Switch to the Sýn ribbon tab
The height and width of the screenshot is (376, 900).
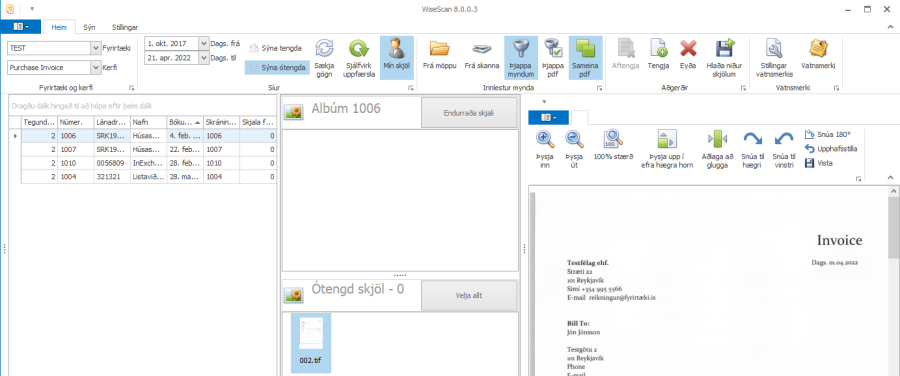pos(89,27)
